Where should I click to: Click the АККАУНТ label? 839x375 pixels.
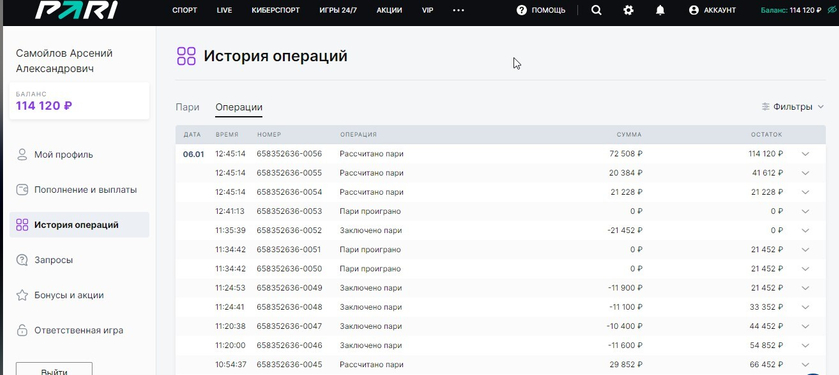(x=720, y=10)
